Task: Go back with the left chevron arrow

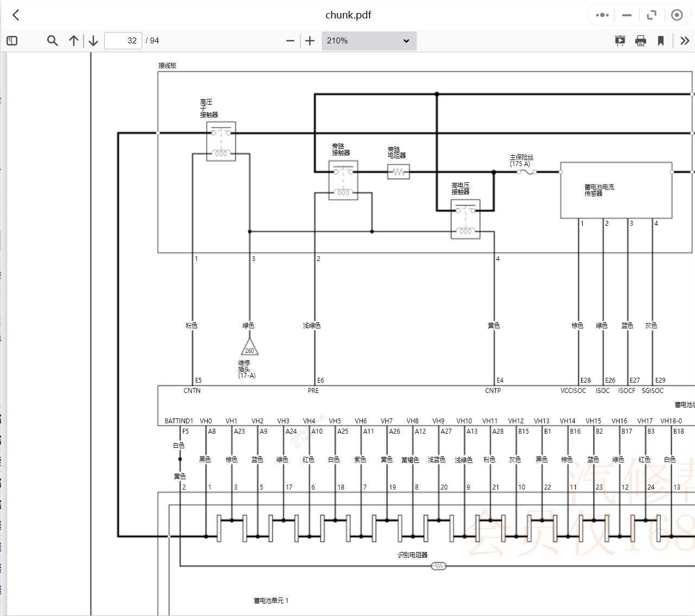Action: [x=16, y=15]
